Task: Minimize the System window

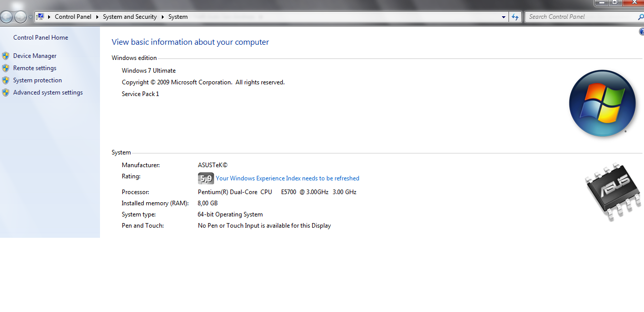Action: coord(601,3)
